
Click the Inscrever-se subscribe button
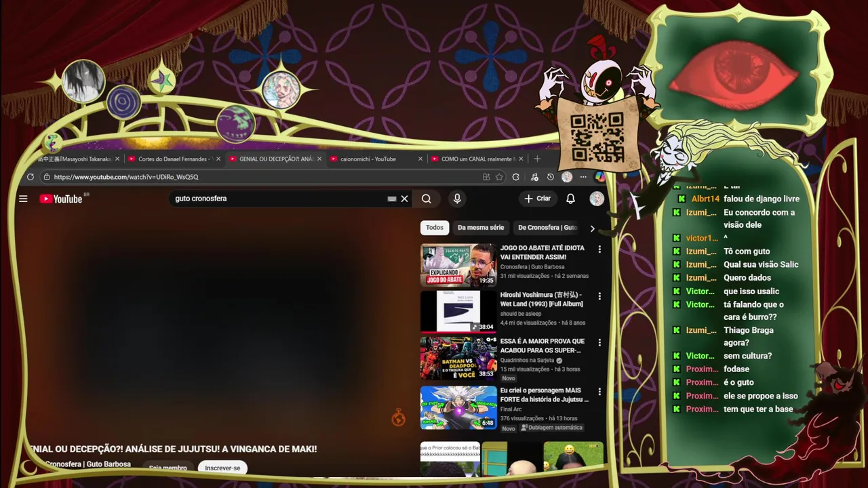point(222,468)
